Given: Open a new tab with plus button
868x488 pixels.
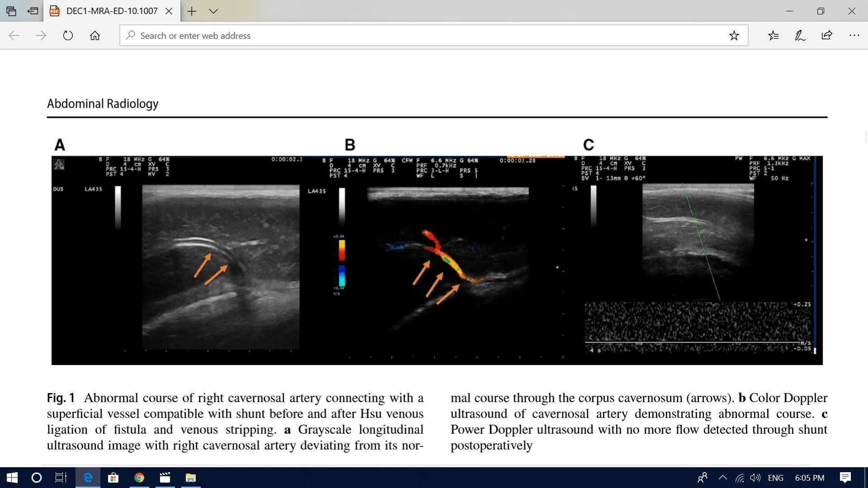Looking at the screenshot, I should point(192,11).
